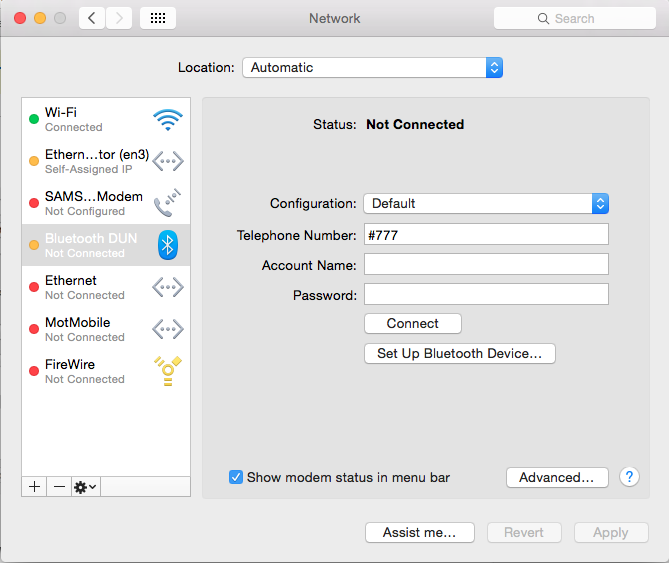Image resolution: width=669 pixels, height=563 pixels.
Task: Click the Self-Assigned IP label
Action: coord(88,169)
